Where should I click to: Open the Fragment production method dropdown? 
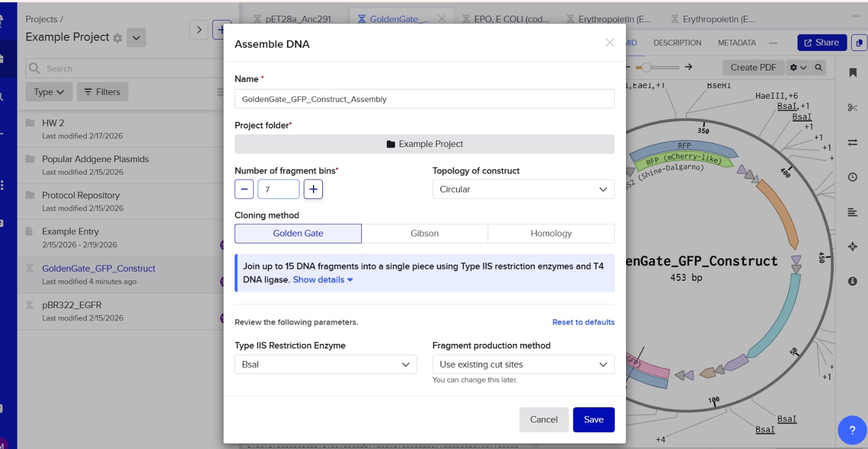click(x=523, y=364)
